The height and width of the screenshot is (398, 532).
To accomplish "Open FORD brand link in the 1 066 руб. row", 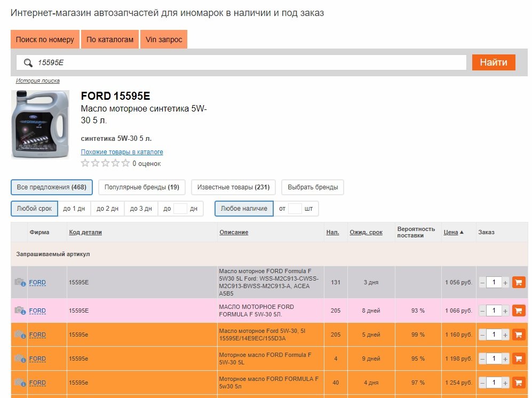I will tap(37, 311).
